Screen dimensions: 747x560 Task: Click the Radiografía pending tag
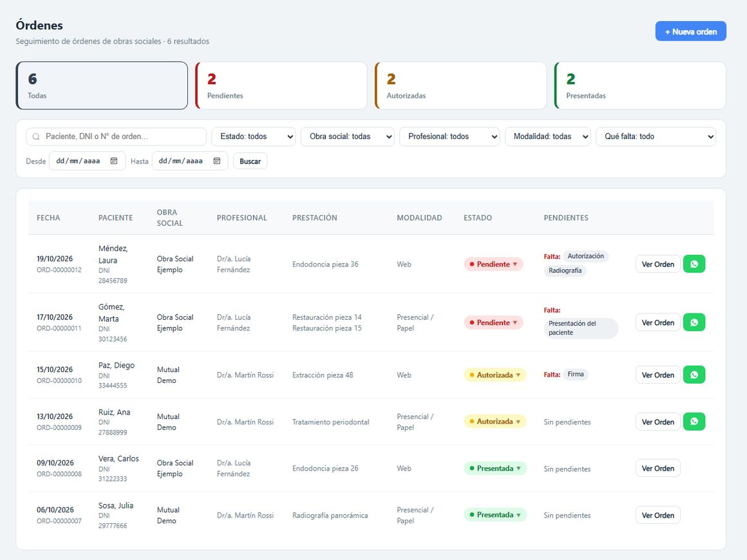565,270
